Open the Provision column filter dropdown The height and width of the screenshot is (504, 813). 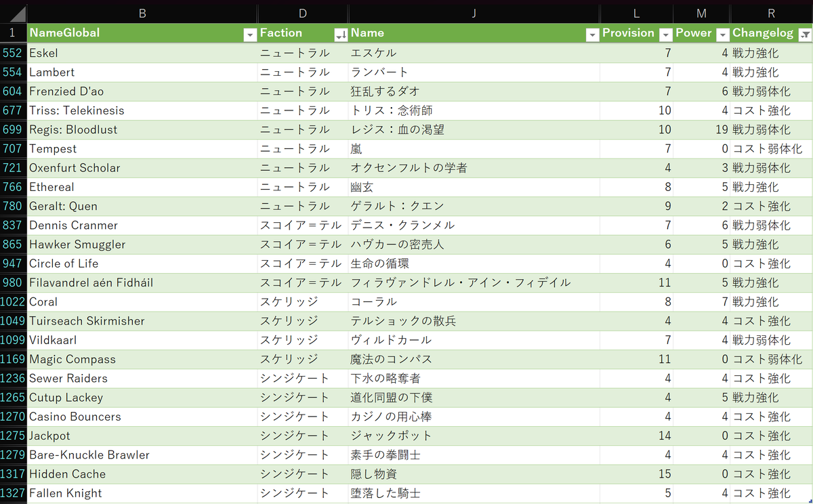click(x=665, y=35)
